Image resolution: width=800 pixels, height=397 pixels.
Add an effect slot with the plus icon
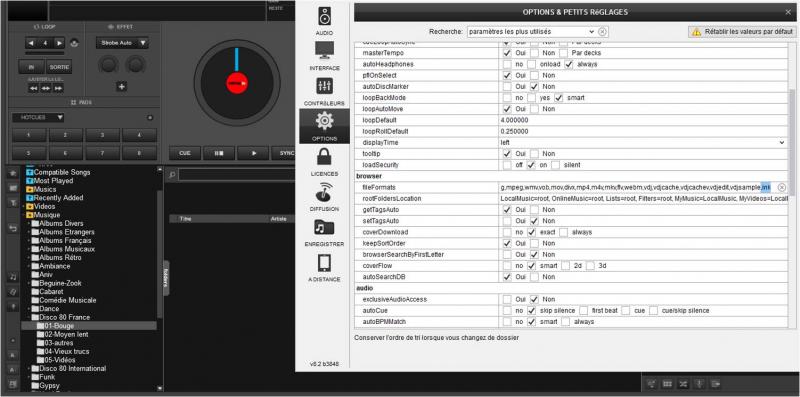click(x=121, y=86)
